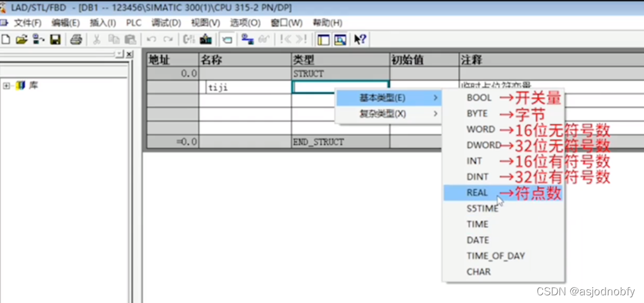Click the network symbols toolbar icon

247,40
